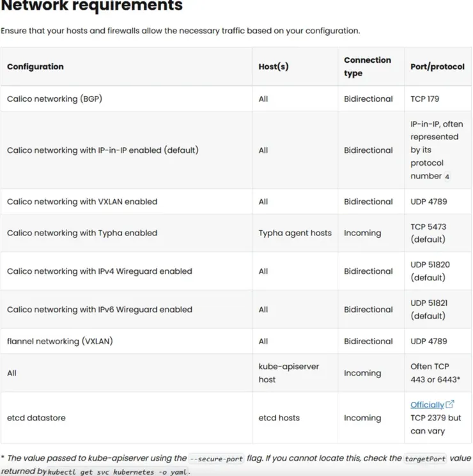Select the kube-apiserver host cell
This screenshot has height=476, width=473.
coord(288,373)
